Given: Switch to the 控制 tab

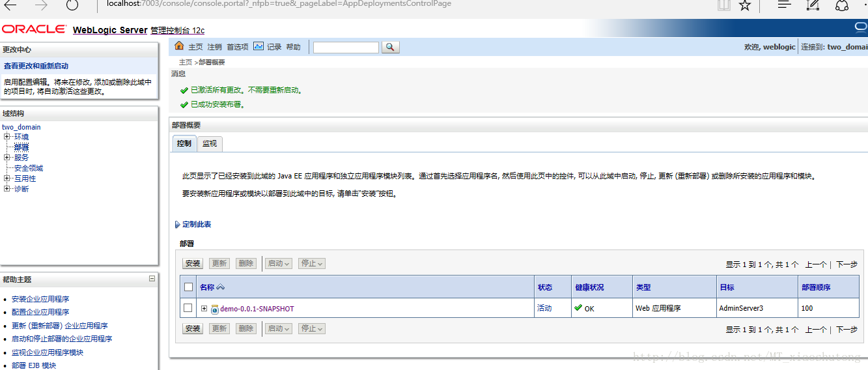Looking at the screenshot, I should tap(184, 143).
